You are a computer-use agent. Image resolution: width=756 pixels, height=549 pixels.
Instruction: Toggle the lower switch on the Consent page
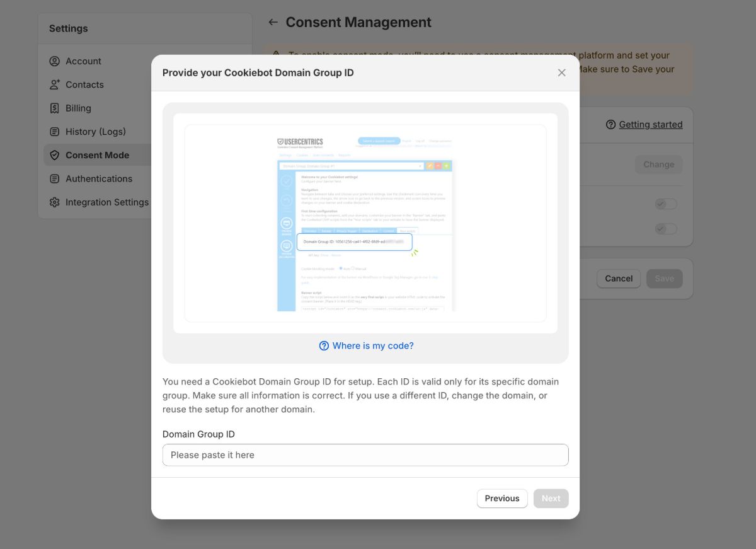(x=666, y=229)
